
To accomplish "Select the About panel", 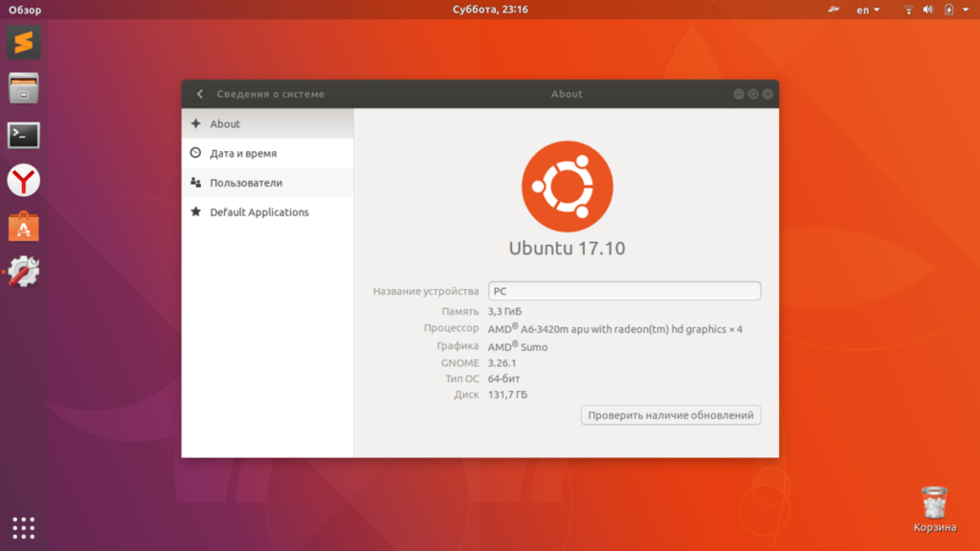I will (268, 123).
